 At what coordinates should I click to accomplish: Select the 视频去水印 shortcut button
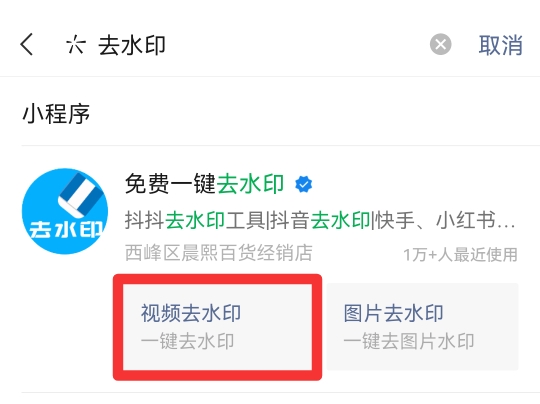coord(217,327)
